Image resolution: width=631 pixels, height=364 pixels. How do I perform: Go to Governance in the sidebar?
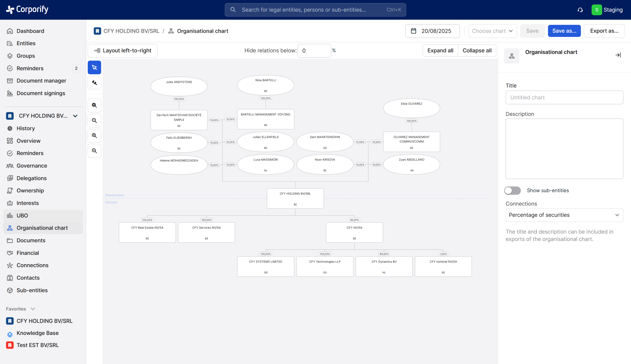click(x=32, y=166)
